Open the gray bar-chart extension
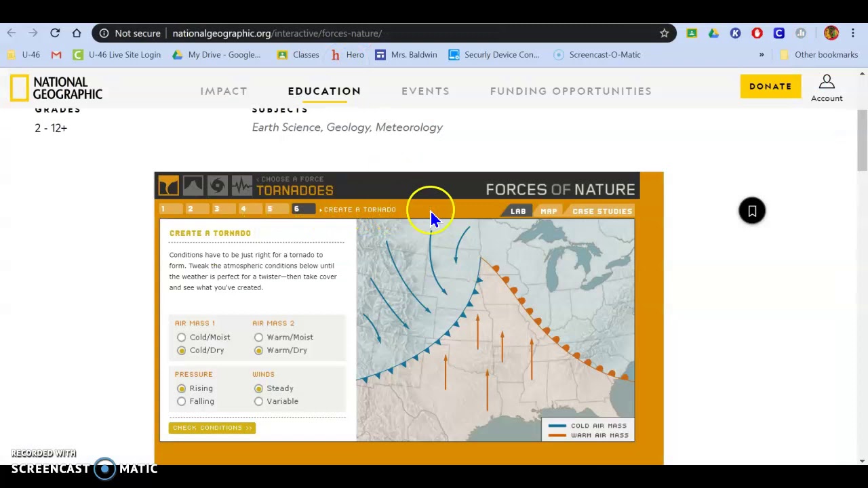 (801, 33)
